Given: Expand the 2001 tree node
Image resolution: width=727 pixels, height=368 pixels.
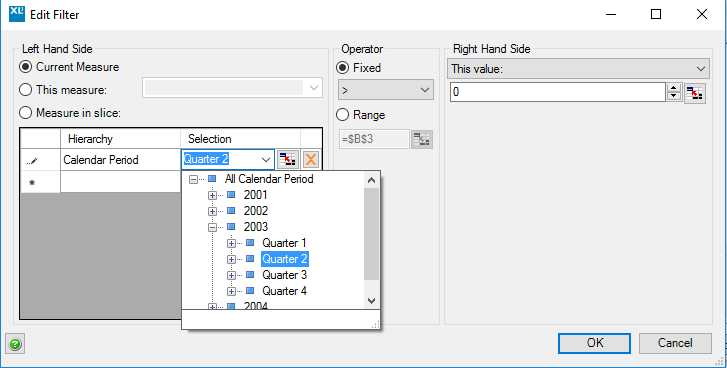Looking at the screenshot, I should pyautogui.click(x=212, y=196).
